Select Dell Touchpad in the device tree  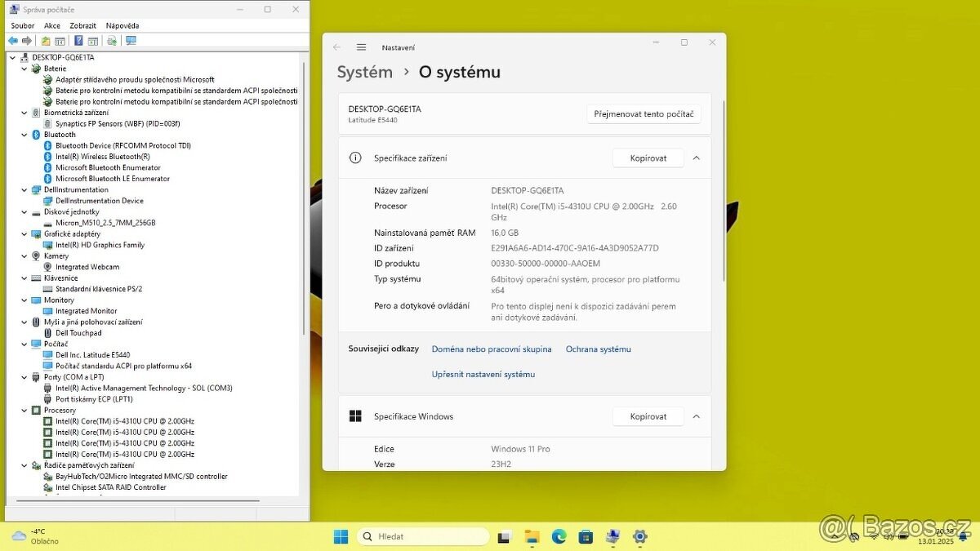click(77, 332)
